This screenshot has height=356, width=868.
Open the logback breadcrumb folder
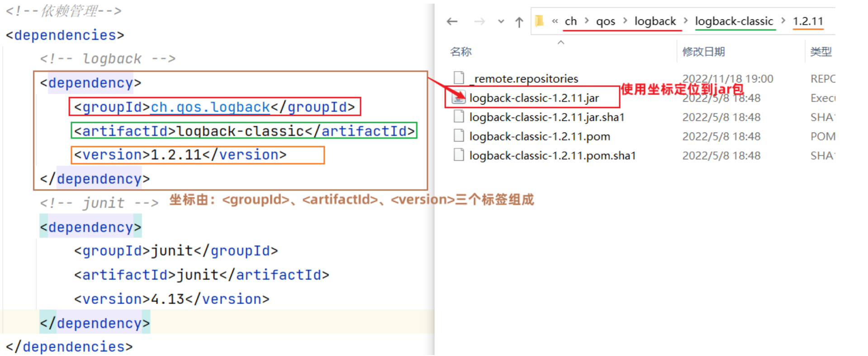(655, 21)
